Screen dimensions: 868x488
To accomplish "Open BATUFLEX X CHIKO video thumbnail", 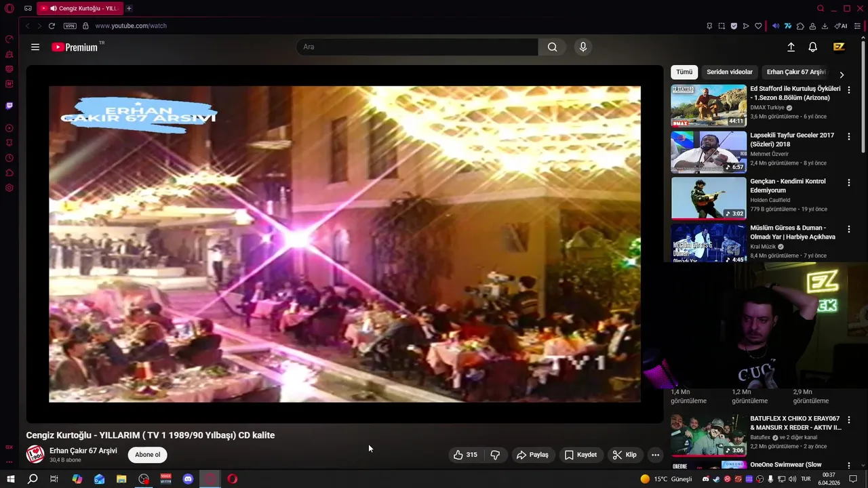I will click(x=709, y=435).
